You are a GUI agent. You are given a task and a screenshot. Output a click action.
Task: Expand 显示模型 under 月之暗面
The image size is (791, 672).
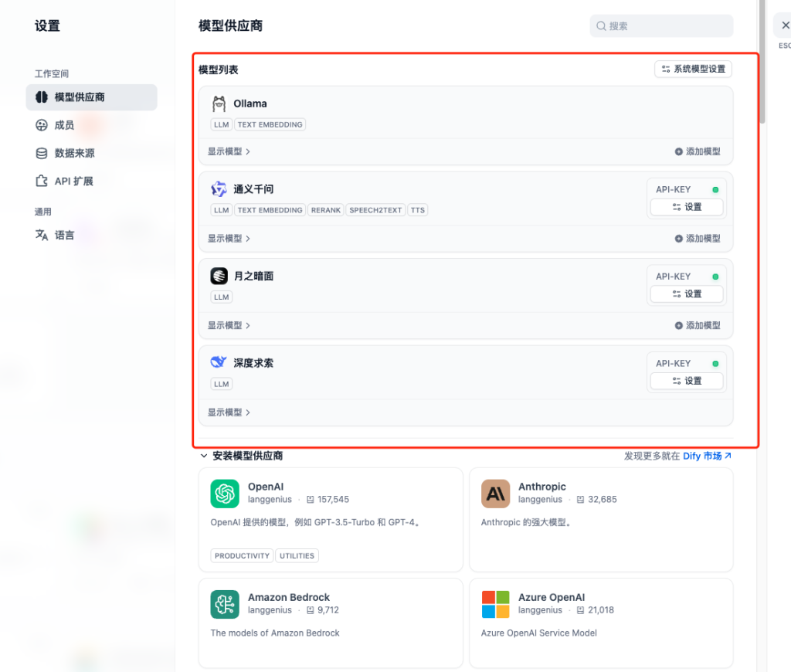click(229, 325)
